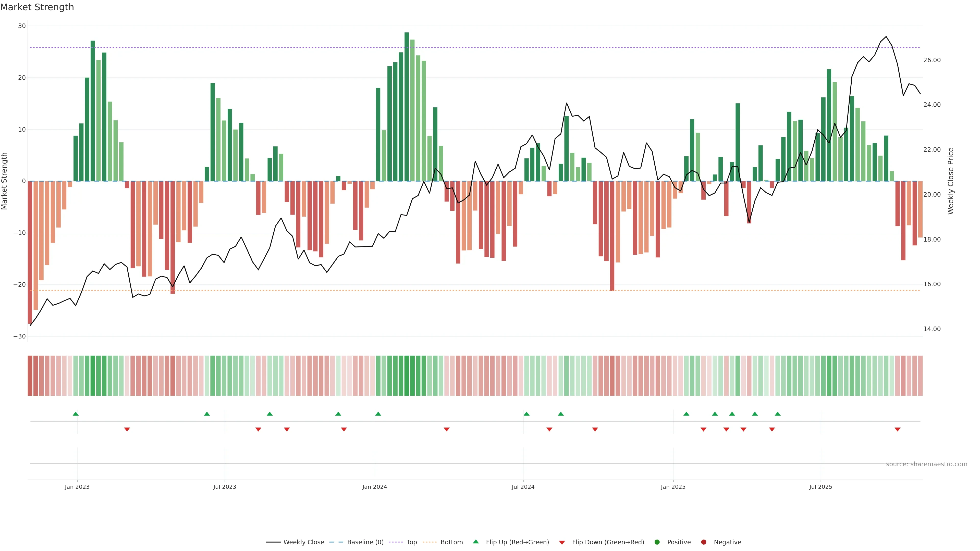The width and height of the screenshot is (980, 551).
Task: Click the Weekly Close Price axis title
Action: (951, 181)
